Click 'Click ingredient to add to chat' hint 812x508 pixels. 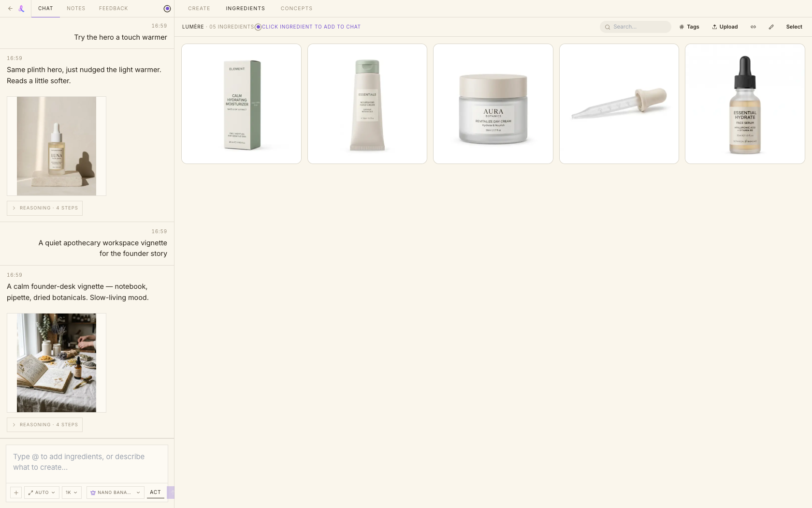[x=311, y=27]
